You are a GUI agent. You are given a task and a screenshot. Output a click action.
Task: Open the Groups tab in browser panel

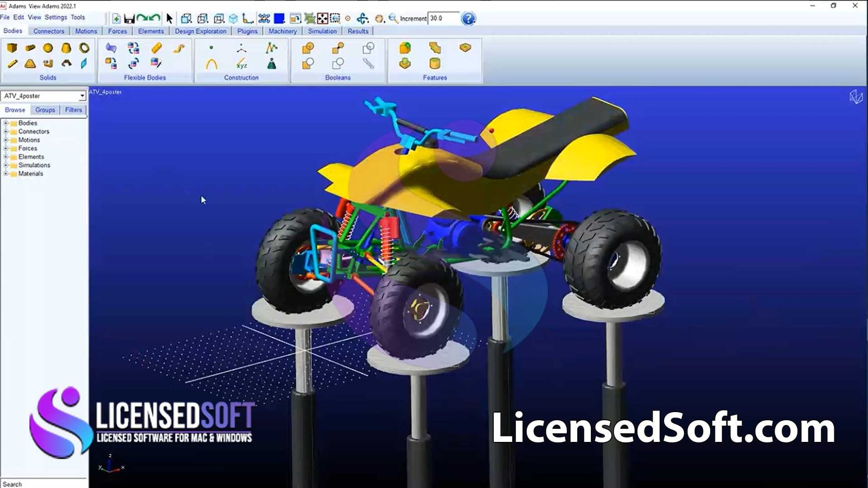[x=45, y=110]
